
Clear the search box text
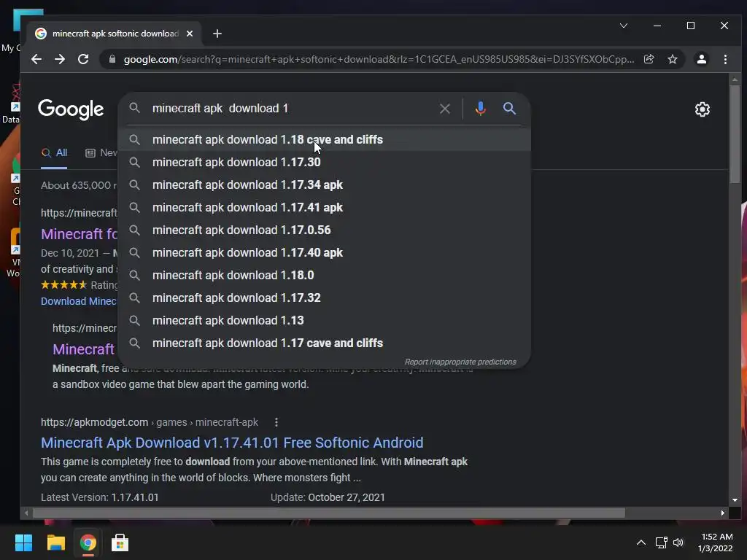point(445,109)
